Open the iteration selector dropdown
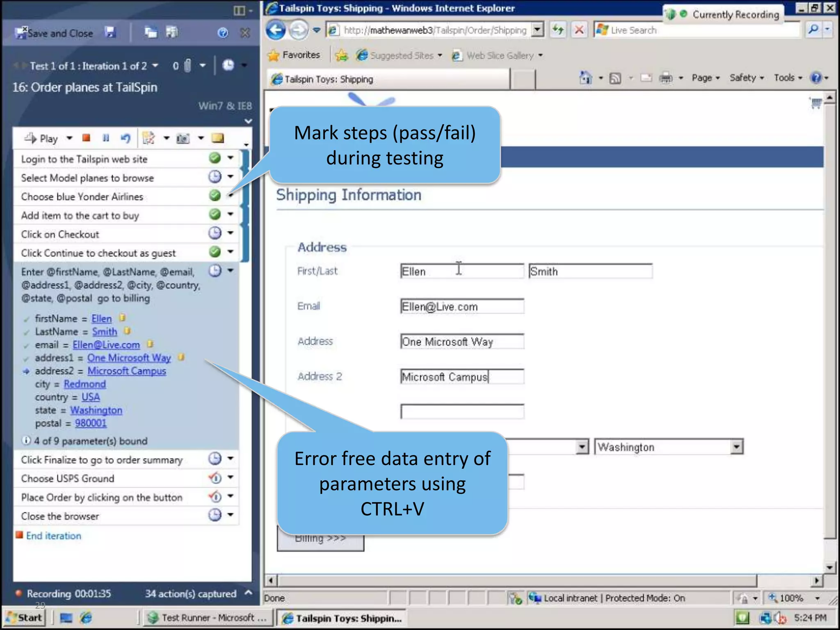Screen dimensions: 840x630 (x=155, y=66)
